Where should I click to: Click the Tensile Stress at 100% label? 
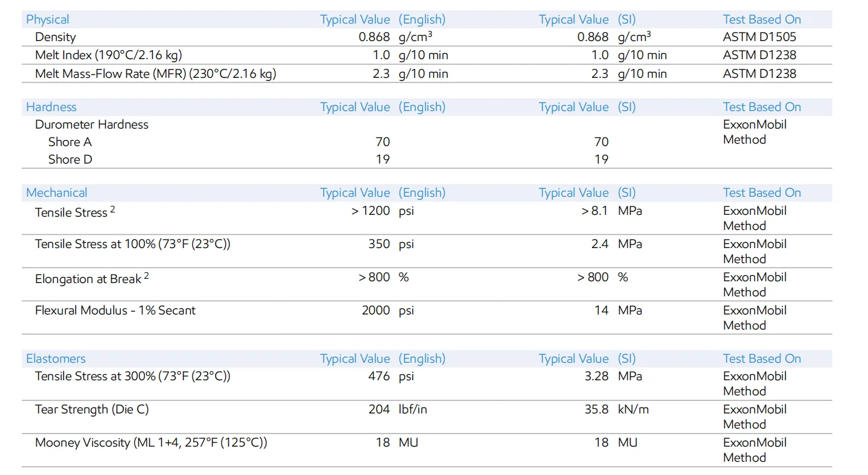tap(132, 244)
